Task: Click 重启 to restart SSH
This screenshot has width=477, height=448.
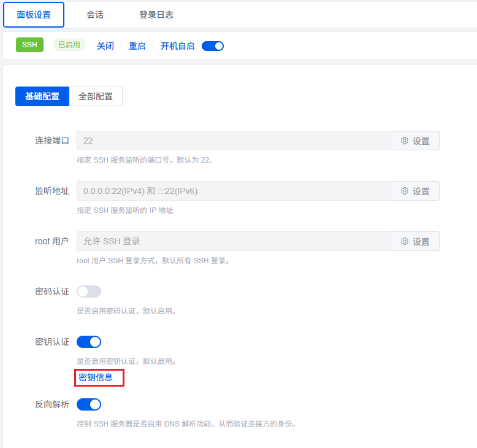Action: coord(137,46)
